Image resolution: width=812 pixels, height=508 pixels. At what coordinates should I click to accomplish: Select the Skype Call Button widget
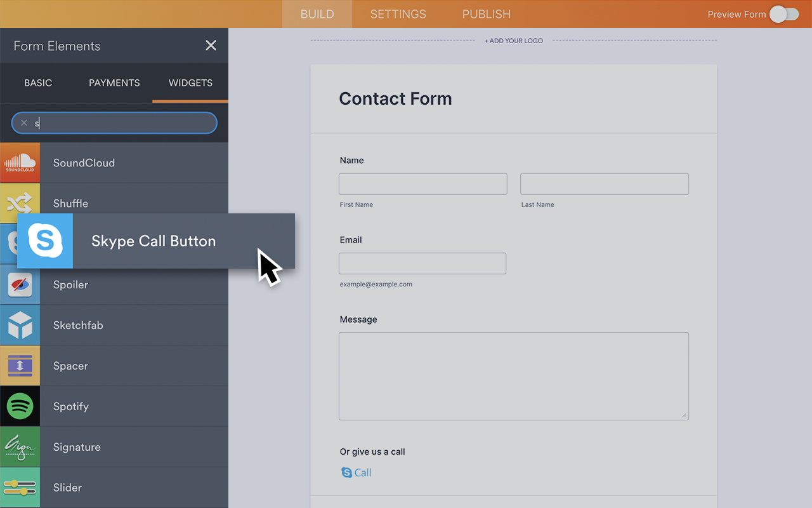point(156,241)
